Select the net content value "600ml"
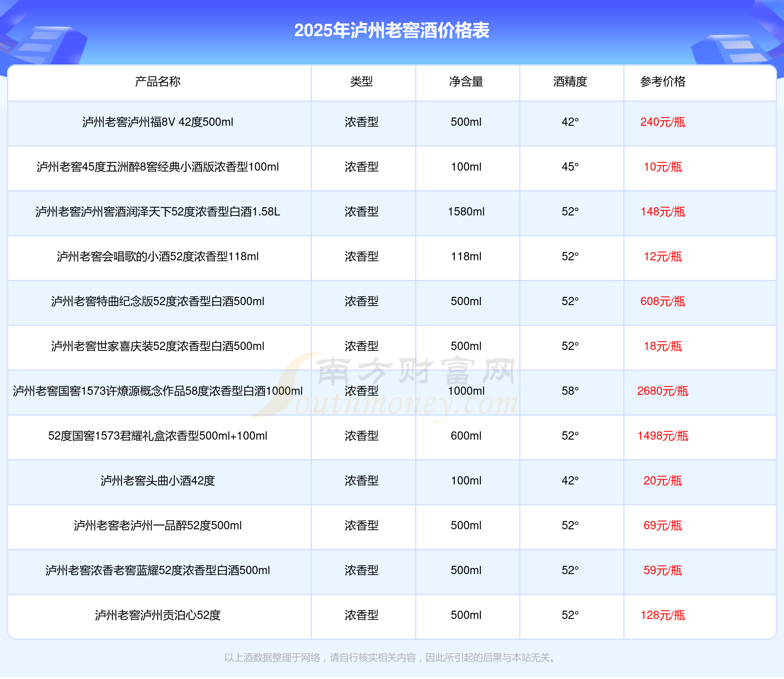This screenshot has width=784, height=679. pos(466,436)
